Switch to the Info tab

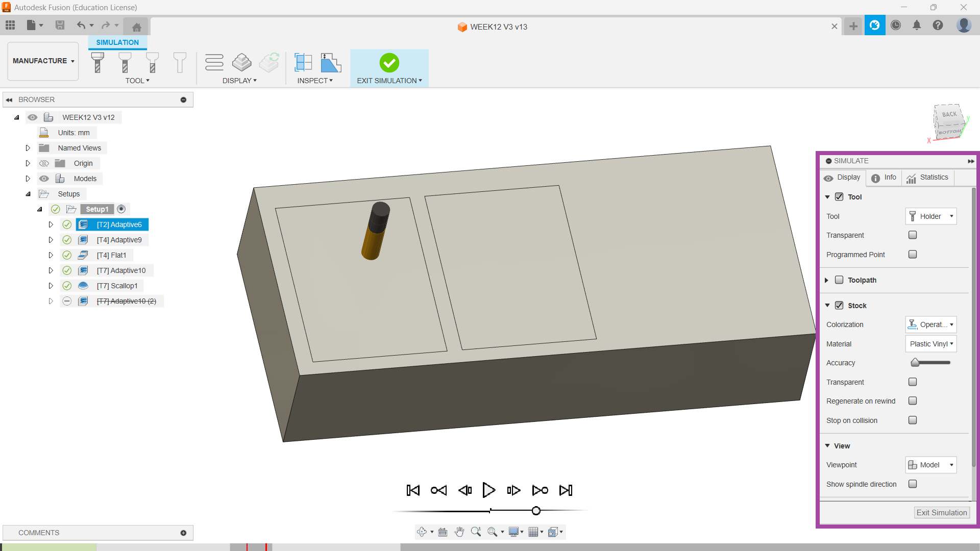884,178
